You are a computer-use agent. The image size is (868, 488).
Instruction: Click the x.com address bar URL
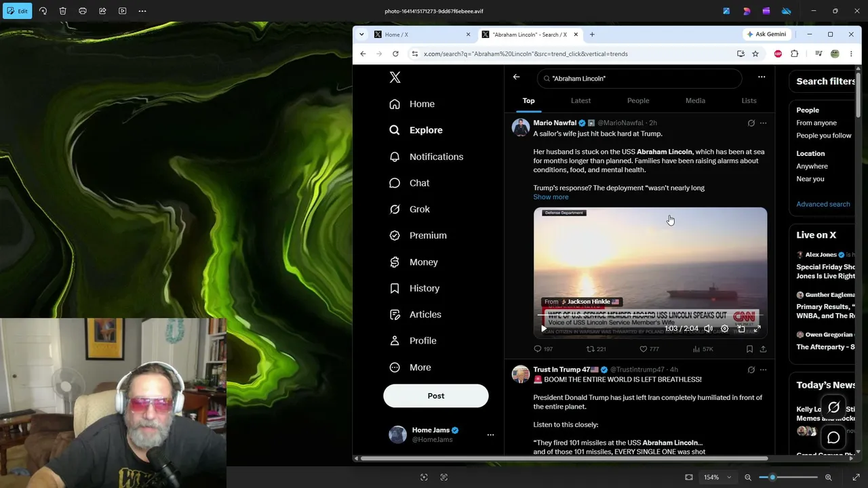point(526,54)
